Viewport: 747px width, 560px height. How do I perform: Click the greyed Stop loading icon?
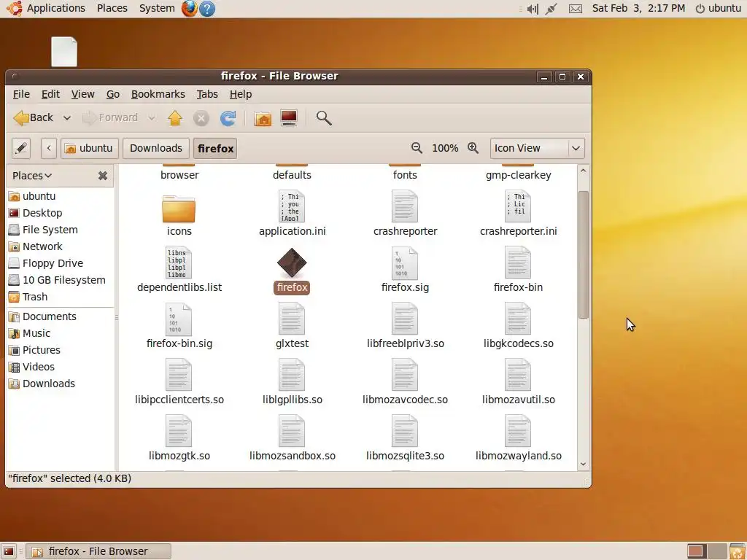point(201,117)
